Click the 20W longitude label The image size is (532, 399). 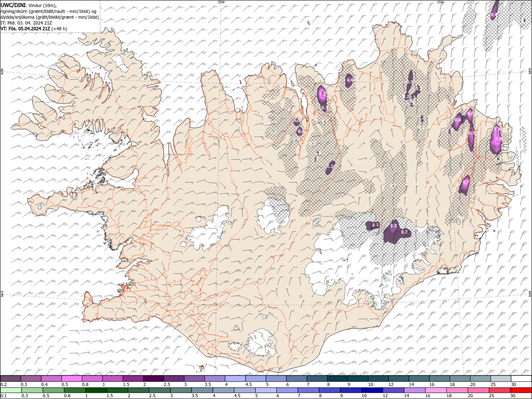(x=221, y=2)
